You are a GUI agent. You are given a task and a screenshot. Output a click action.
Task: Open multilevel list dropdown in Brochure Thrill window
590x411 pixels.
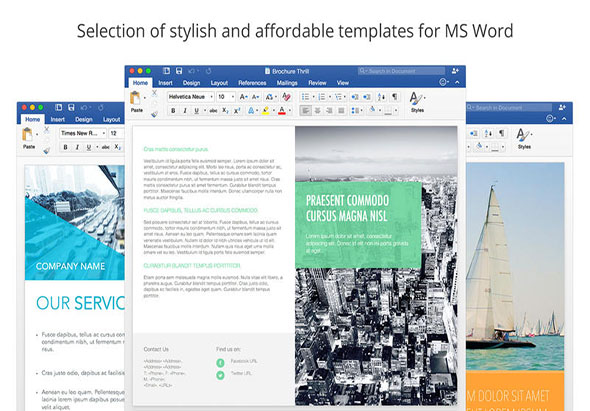345,97
